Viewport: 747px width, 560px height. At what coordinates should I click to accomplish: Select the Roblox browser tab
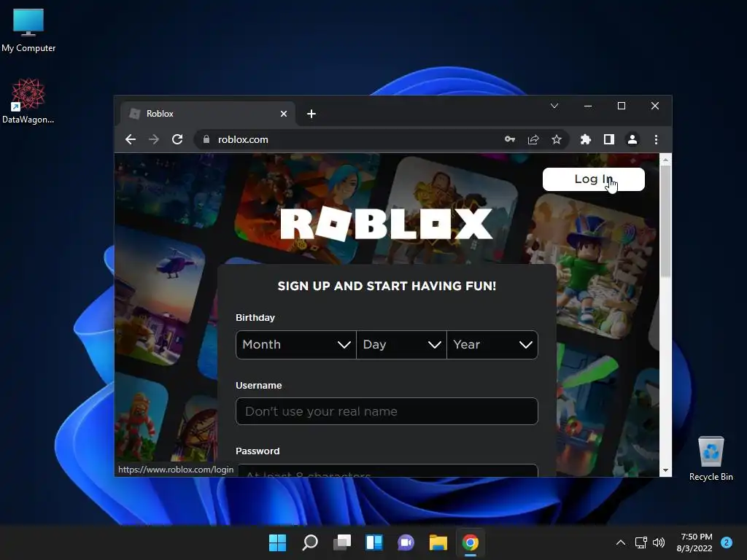click(208, 114)
